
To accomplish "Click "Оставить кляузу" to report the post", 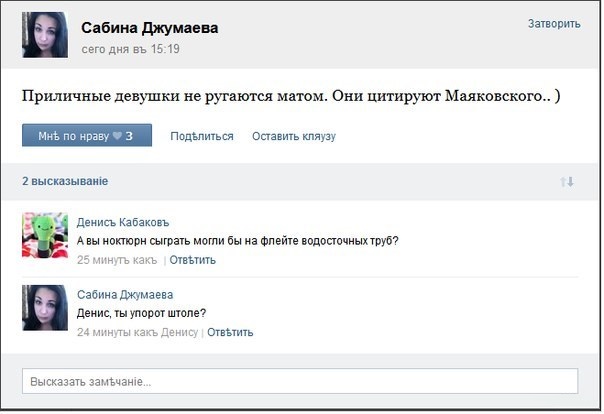I will click(293, 136).
